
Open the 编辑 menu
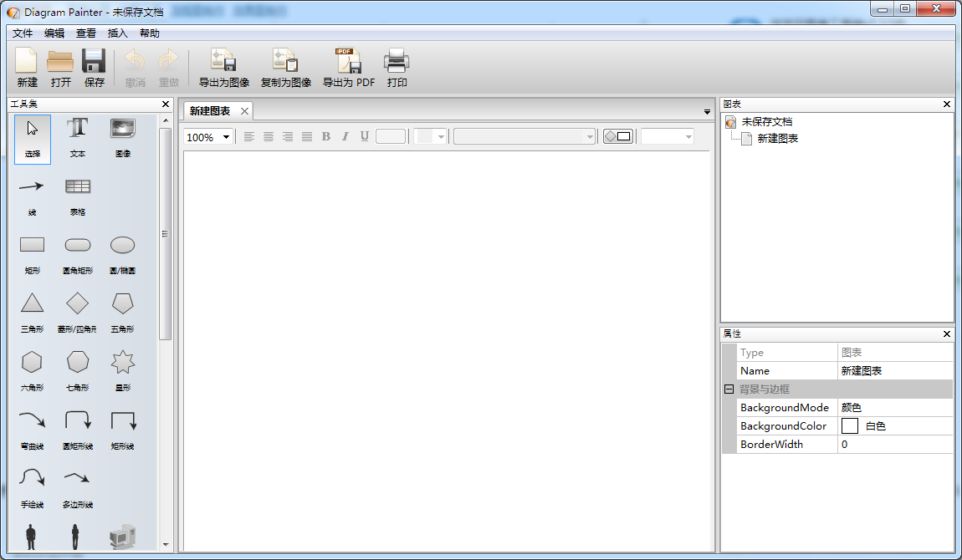[54, 33]
